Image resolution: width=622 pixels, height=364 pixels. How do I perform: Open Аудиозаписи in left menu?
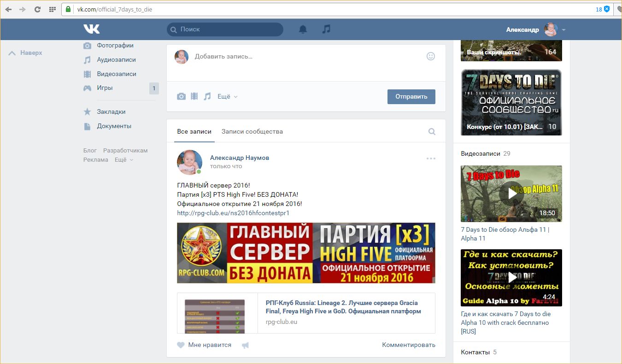pos(116,60)
